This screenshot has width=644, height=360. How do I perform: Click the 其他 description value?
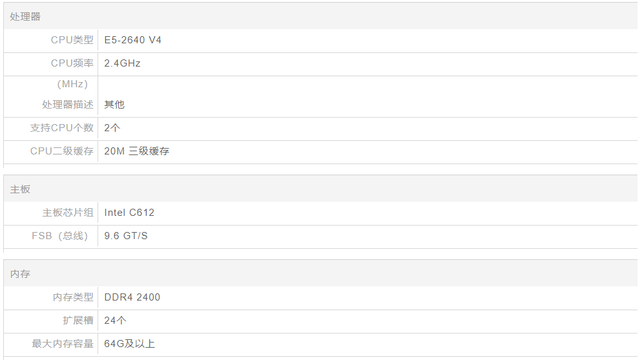pyautogui.click(x=114, y=105)
